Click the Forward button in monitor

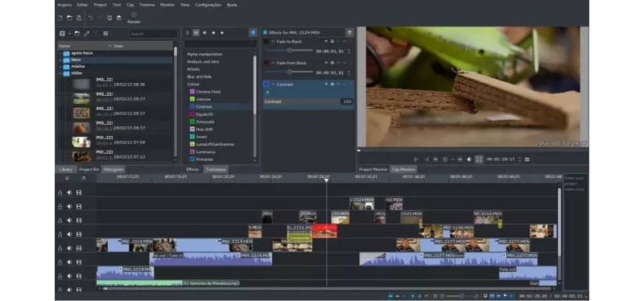pyautogui.click(x=460, y=159)
